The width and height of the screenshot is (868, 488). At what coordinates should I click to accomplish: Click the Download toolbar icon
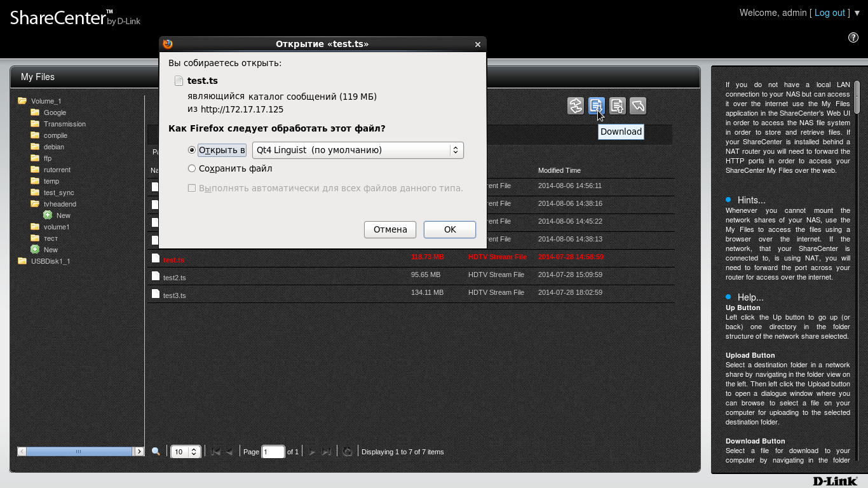597,105
